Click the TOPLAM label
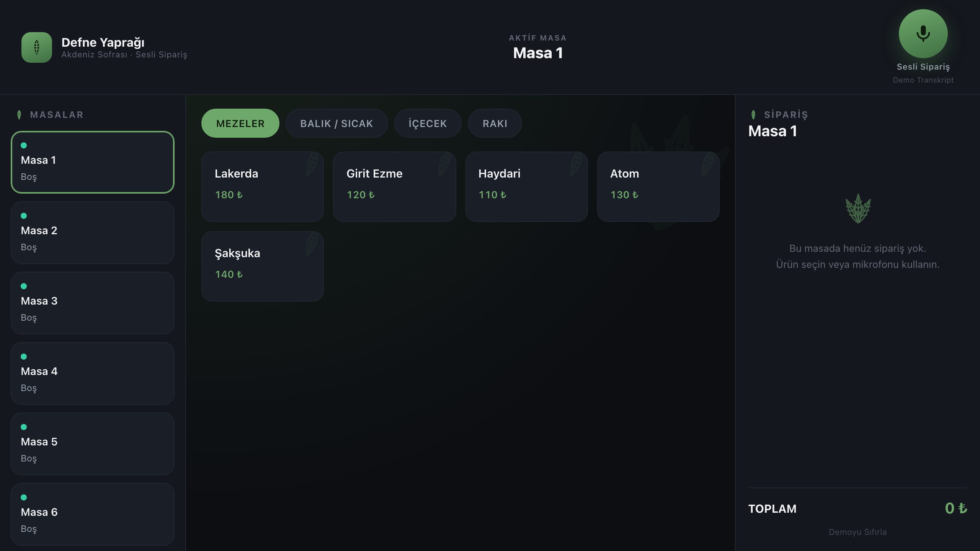 click(772, 509)
